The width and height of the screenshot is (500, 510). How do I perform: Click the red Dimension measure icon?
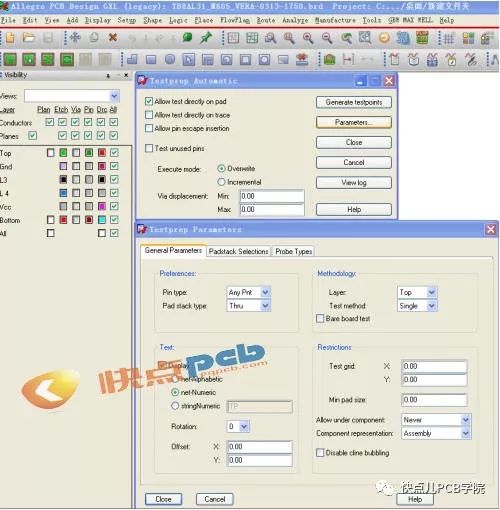(348, 60)
